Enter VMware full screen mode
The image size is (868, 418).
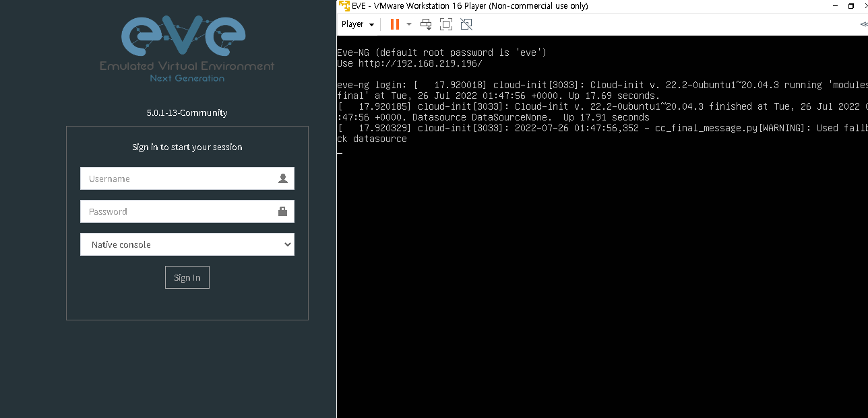(x=445, y=24)
